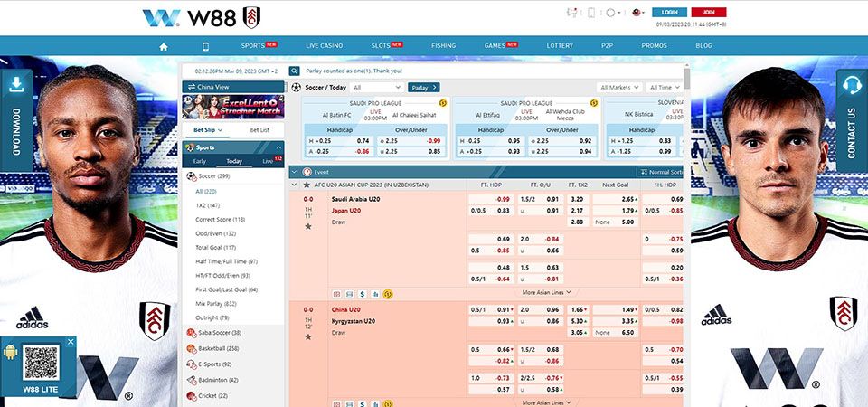
Task: Open the All Time dropdown
Action: coord(665,88)
